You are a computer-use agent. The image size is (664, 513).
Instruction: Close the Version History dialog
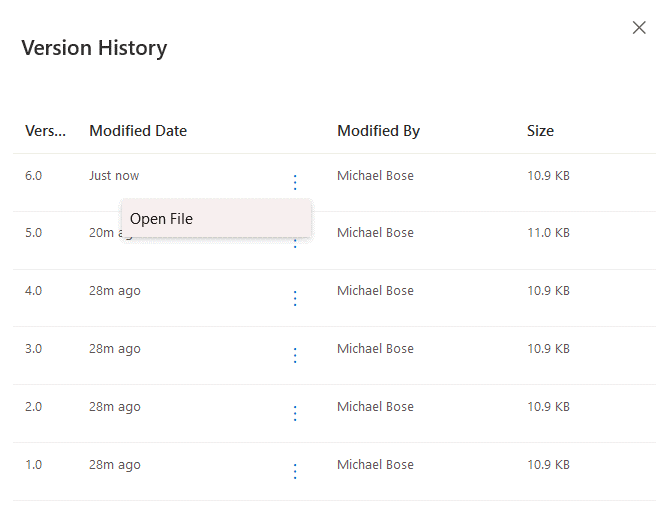click(x=639, y=28)
